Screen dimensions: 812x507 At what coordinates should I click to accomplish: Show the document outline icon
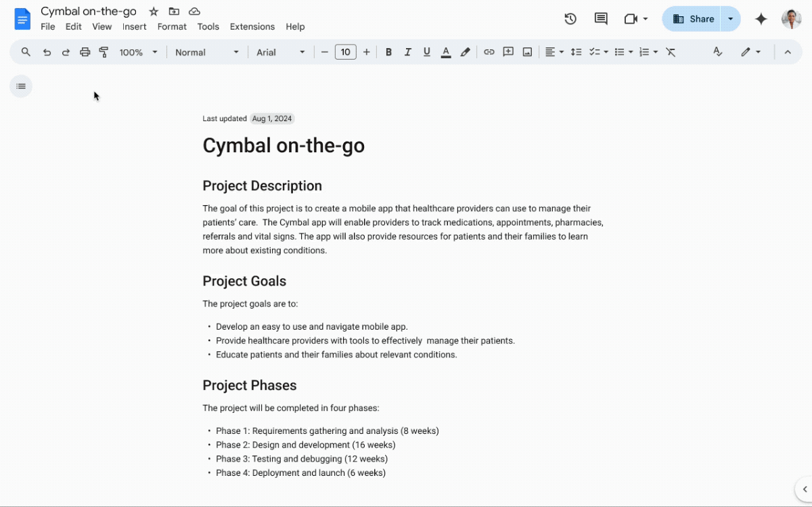coord(21,86)
